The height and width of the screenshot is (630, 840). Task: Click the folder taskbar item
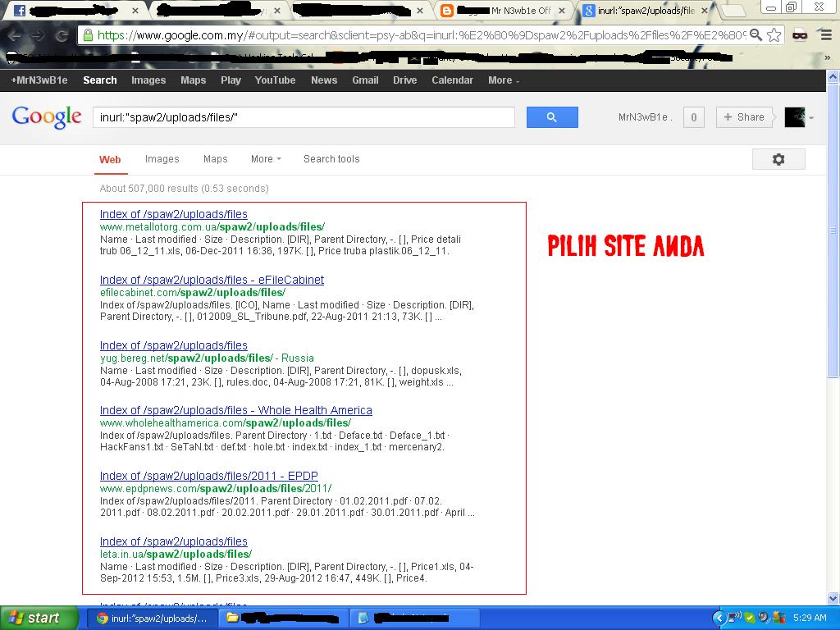[283, 619]
